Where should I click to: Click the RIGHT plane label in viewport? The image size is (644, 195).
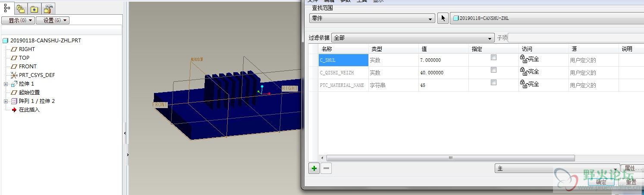pos(290,88)
